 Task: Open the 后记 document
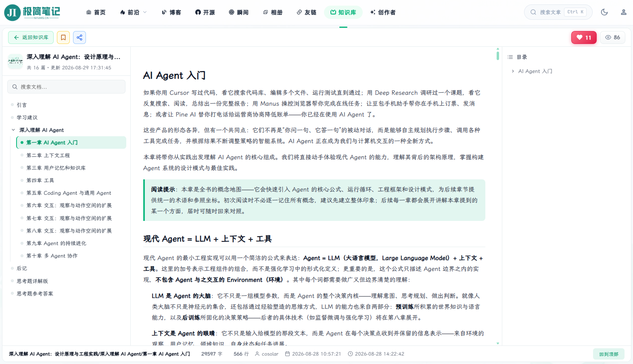pos(21,268)
